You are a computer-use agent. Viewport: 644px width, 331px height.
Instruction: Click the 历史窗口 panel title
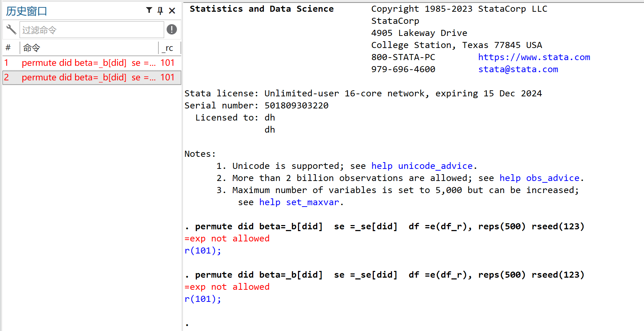pyautogui.click(x=26, y=11)
